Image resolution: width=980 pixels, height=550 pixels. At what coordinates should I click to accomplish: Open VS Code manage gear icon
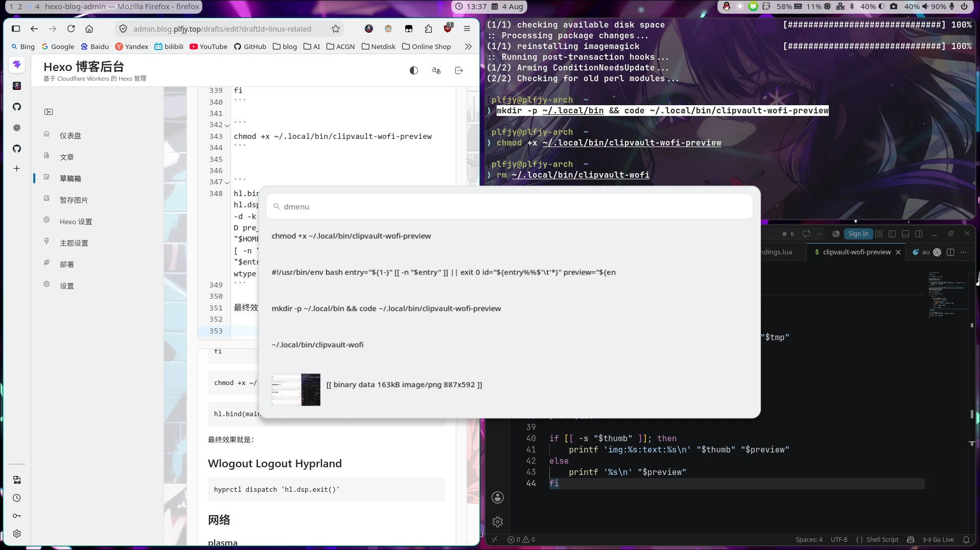click(x=498, y=521)
